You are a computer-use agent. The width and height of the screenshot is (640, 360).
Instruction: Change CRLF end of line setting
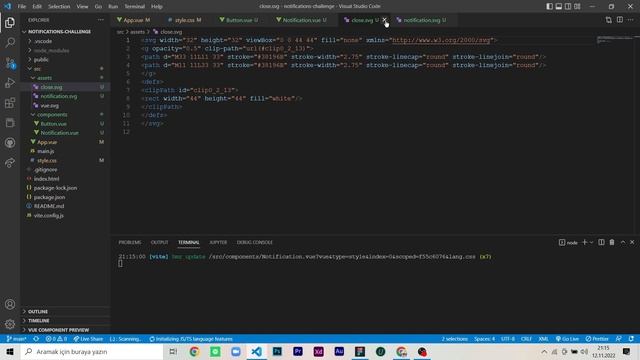(526, 339)
